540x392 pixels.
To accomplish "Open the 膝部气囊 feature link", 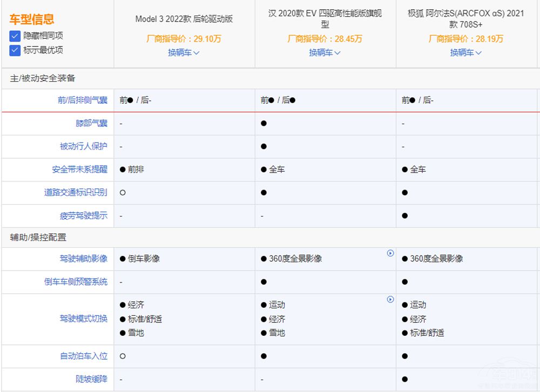I will pyautogui.click(x=91, y=123).
